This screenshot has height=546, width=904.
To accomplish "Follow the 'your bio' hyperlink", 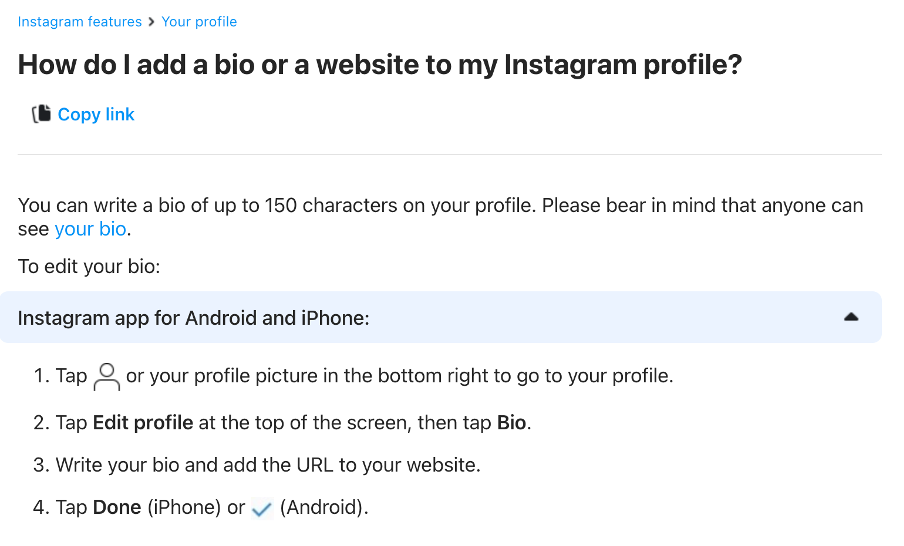I will point(91,229).
